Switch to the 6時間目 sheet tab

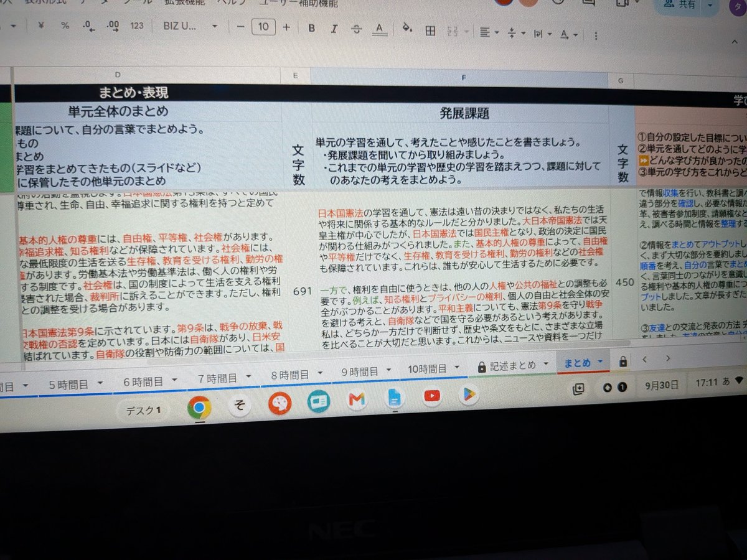[x=149, y=381]
